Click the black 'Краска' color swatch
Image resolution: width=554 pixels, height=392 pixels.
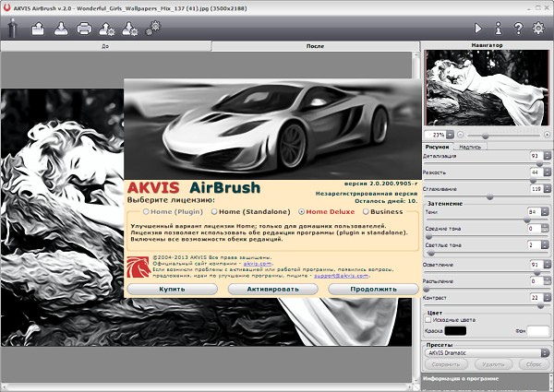pos(455,330)
